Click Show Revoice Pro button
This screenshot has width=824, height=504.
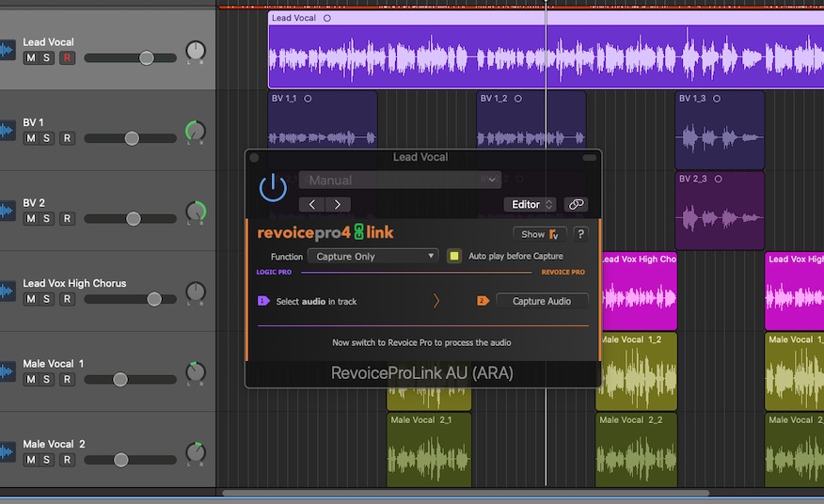(x=540, y=234)
